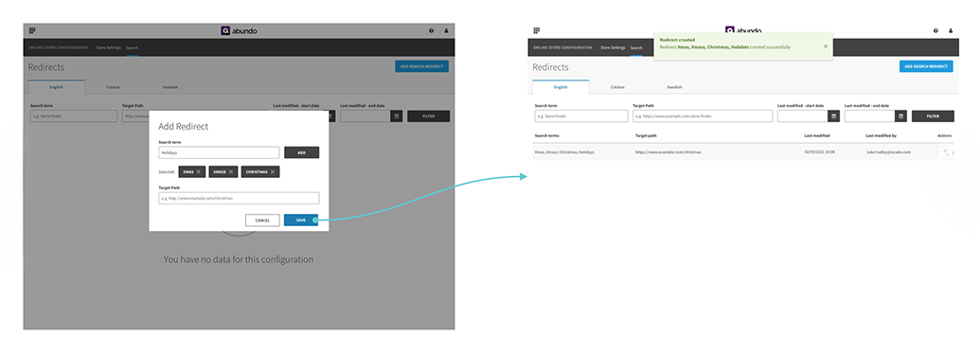Click abundo logo on Add Redirect screen
The height and width of the screenshot is (353, 980).
(239, 30)
